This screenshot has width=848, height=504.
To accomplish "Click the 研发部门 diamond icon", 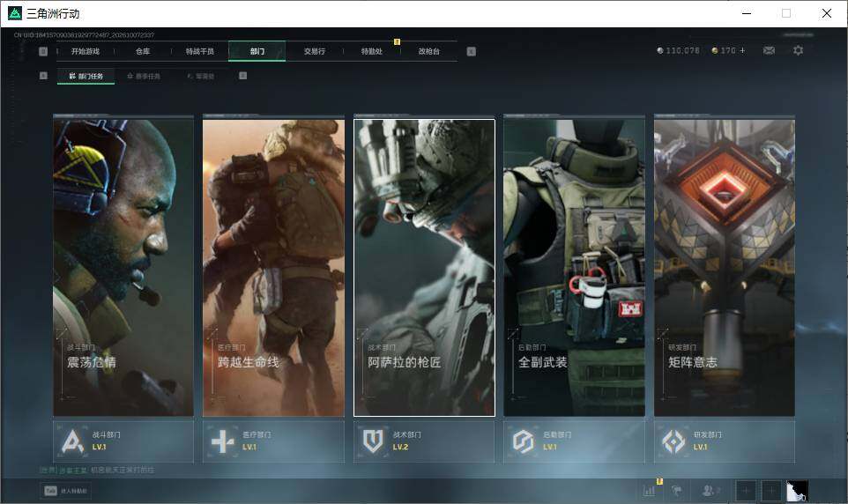I will pos(673,441).
